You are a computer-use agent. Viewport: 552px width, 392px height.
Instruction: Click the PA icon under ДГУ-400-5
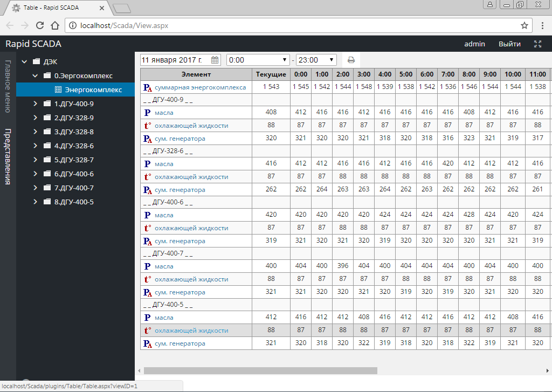148,344
